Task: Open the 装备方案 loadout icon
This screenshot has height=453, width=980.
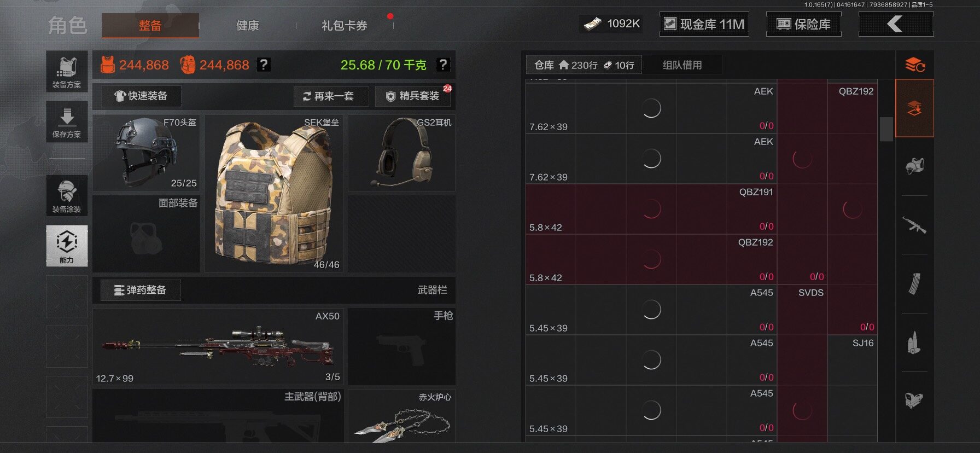Action: pos(67,71)
